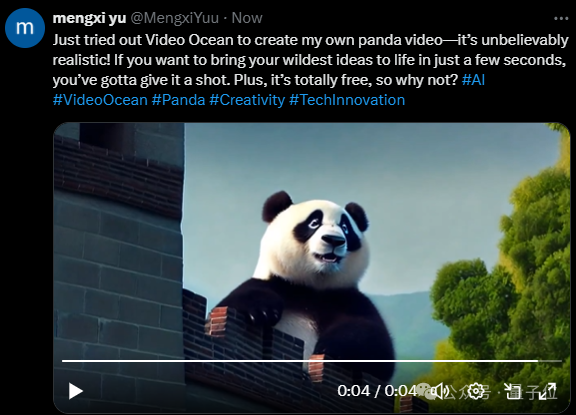Seek to the middle of the video progress bar
The image size is (576, 415).
(312, 361)
